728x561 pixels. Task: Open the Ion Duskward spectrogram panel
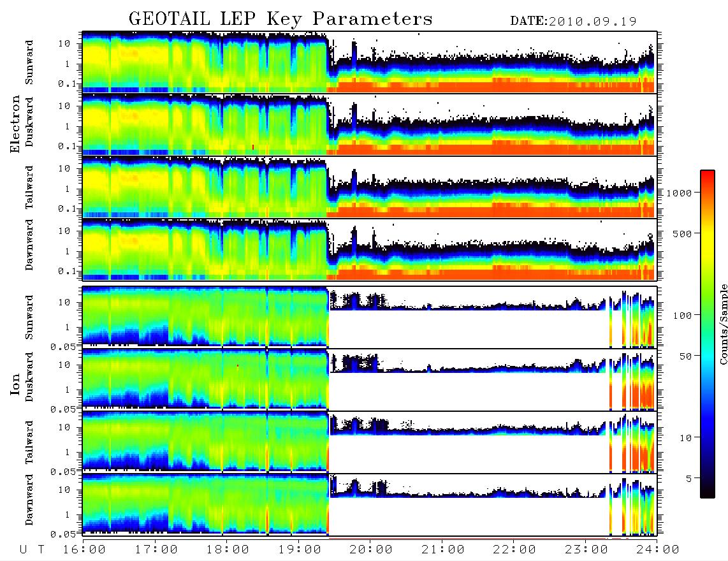[370, 379]
